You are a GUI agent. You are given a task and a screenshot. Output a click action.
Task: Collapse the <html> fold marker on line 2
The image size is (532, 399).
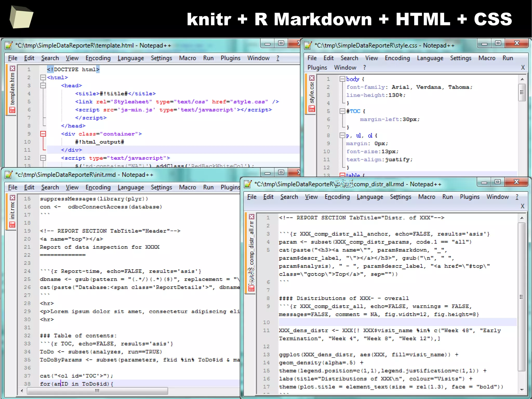coord(43,77)
